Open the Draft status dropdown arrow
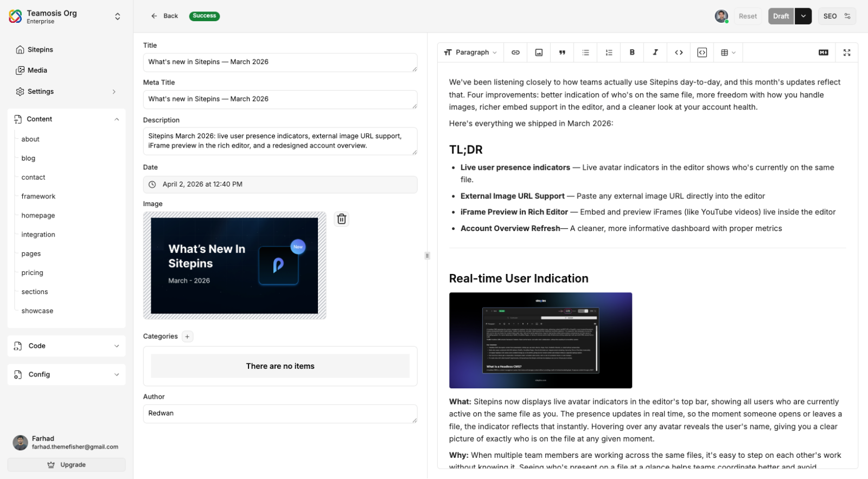Viewport: 868px width, 479px height. [x=803, y=16]
